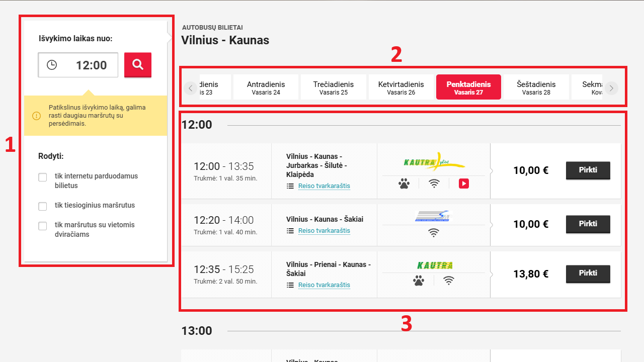Click the Wi-Fi icon on 12:20 trip
The height and width of the screenshot is (362, 644).
point(434,233)
